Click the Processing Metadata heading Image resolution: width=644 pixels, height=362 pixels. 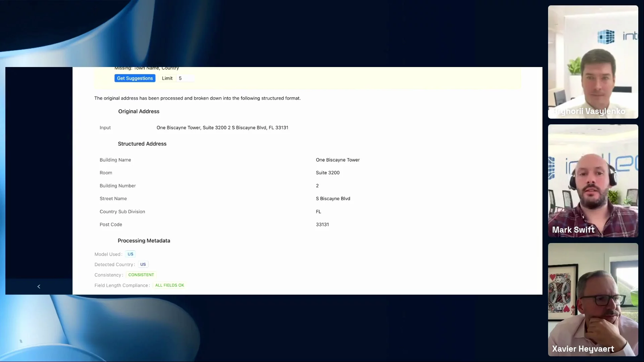coord(144,241)
